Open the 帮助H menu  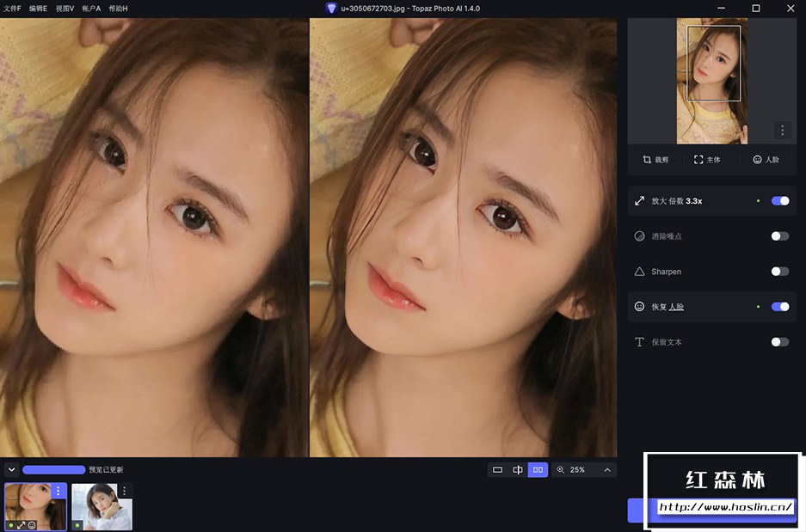click(x=118, y=9)
